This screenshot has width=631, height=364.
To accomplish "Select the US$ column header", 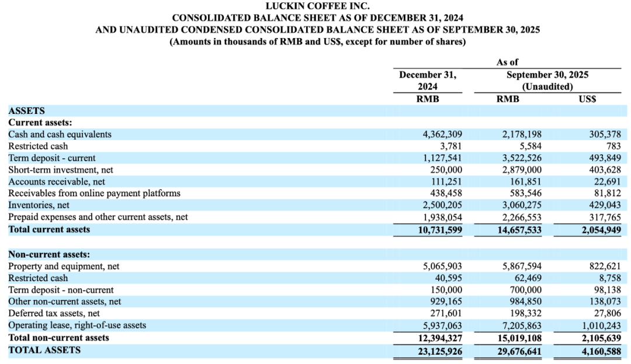I will tap(587, 99).
